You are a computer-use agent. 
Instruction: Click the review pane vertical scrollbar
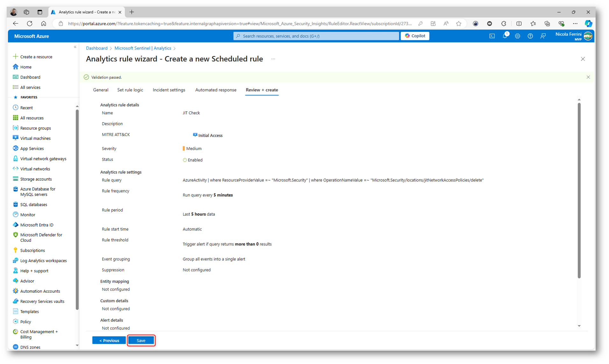click(579, 190)
